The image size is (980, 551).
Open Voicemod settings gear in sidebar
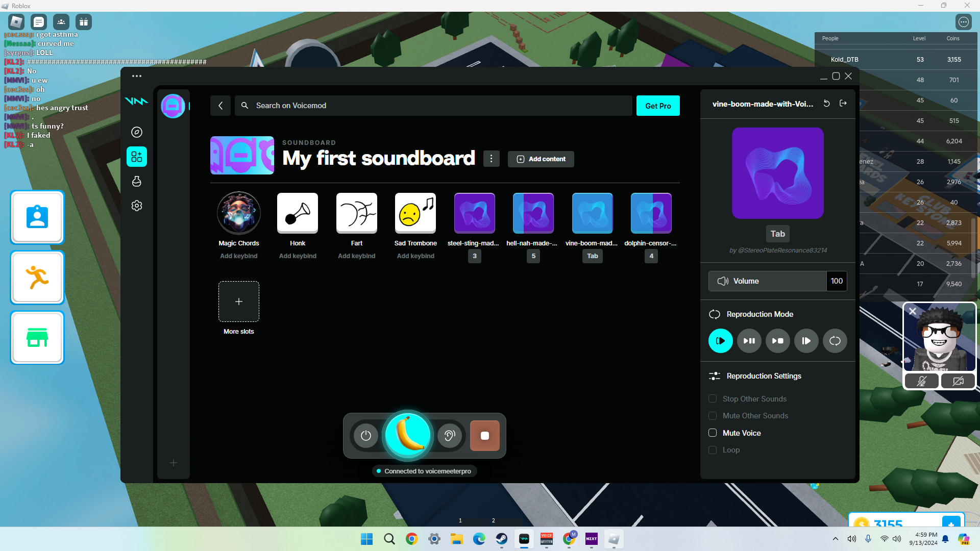click(136, 206)
